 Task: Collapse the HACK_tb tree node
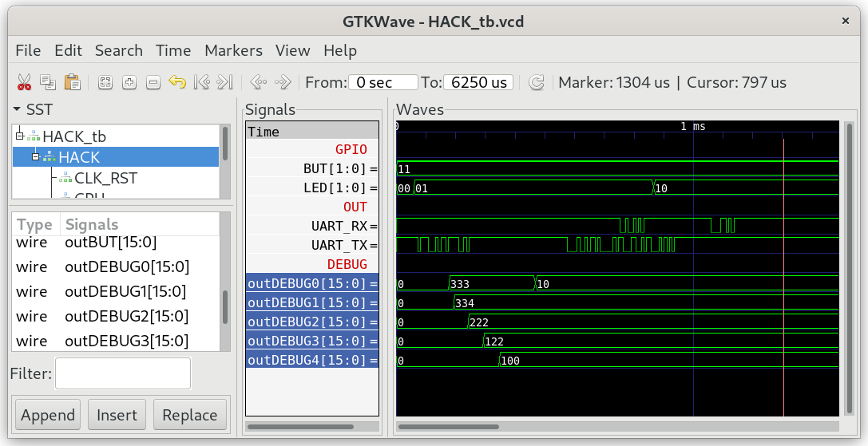20,135
